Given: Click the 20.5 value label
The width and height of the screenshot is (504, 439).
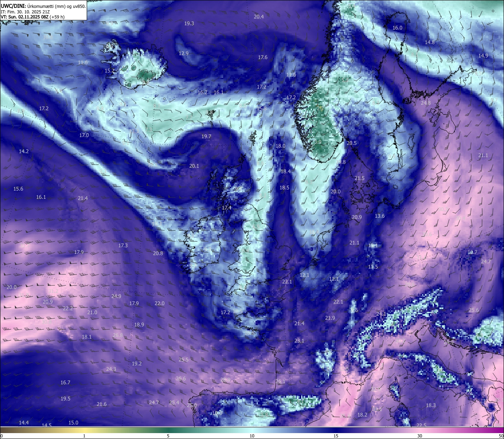Looking at the screenshot, I should tap(352, 143).
